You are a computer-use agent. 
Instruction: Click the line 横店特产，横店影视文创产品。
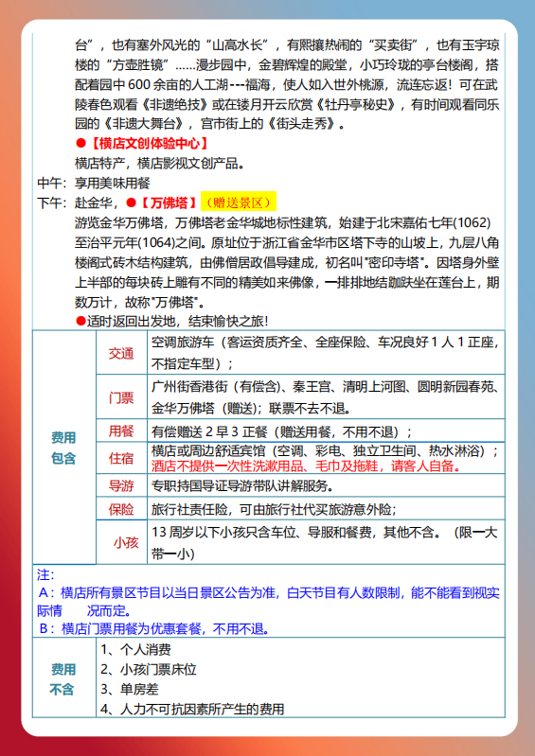[160, 164]
